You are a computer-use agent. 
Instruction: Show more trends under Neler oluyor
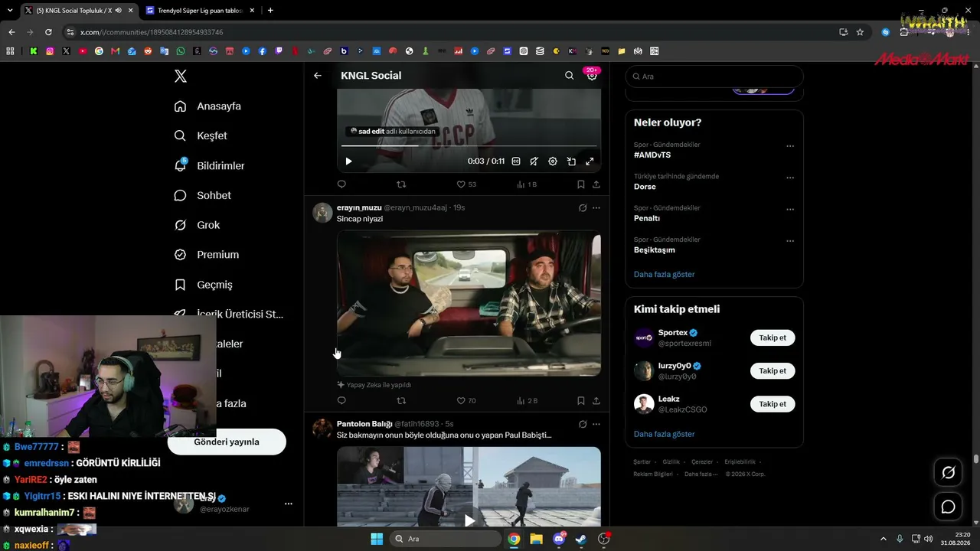665,274
